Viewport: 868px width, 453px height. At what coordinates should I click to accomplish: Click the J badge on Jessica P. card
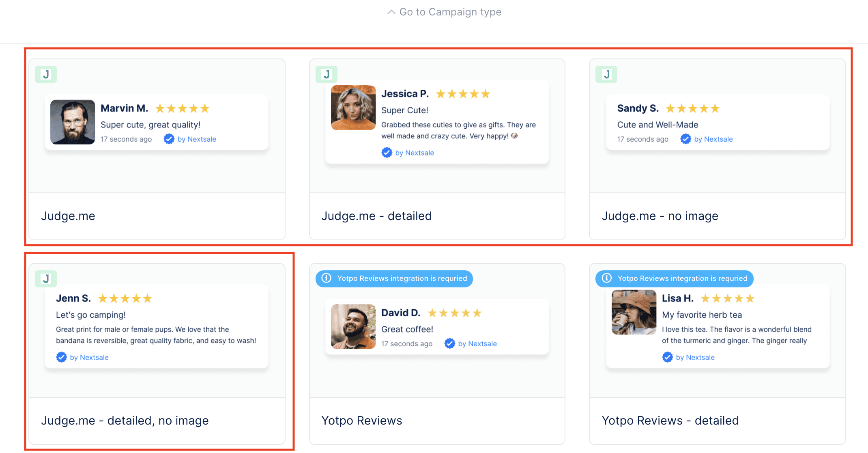click(x=326, y=74)
